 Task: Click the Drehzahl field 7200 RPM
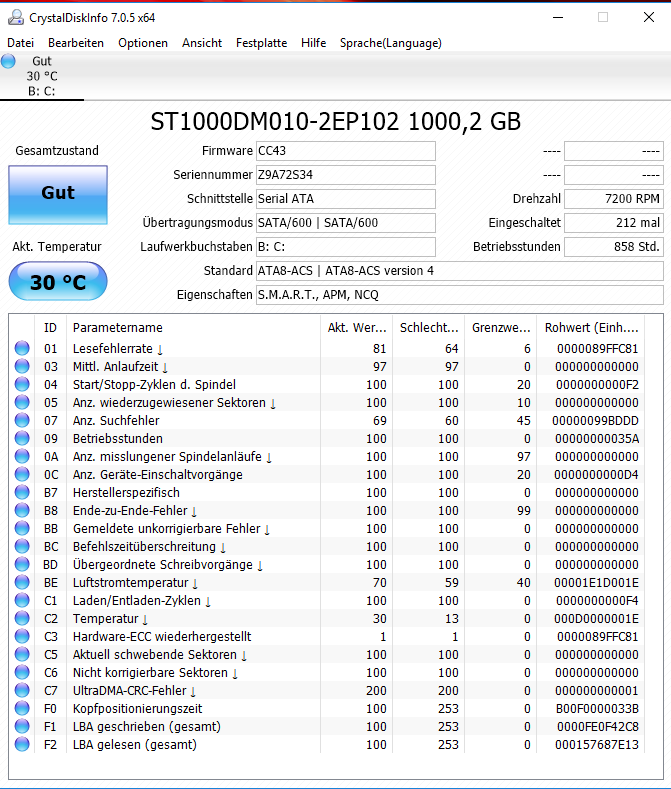614,199
